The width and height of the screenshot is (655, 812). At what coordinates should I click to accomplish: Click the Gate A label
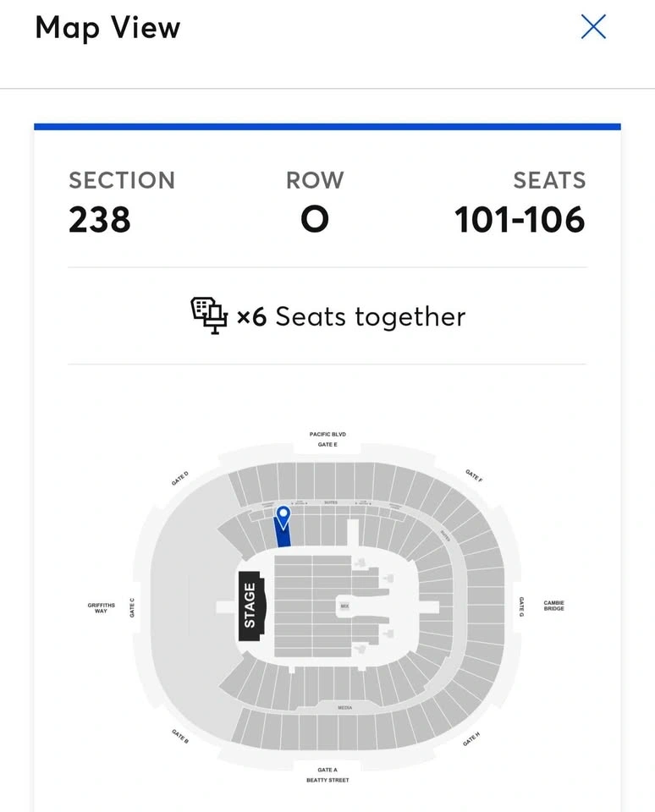point(327,770)
